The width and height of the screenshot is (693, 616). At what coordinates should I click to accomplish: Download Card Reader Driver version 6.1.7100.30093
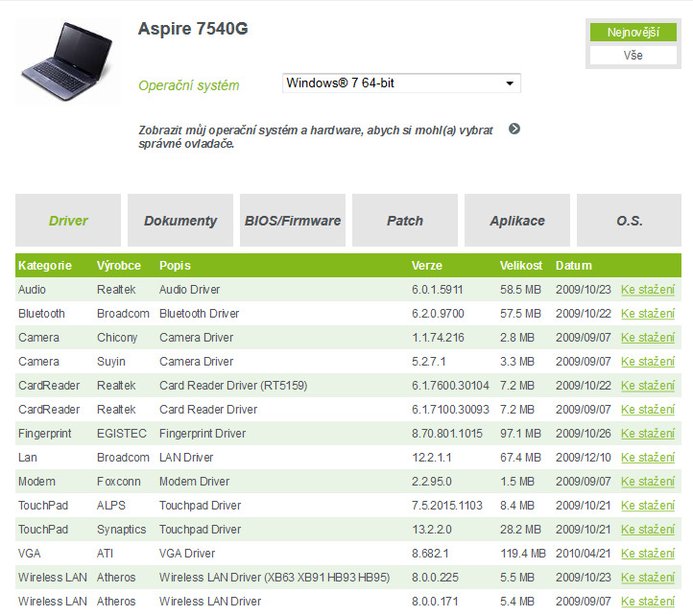coord(648,410)
